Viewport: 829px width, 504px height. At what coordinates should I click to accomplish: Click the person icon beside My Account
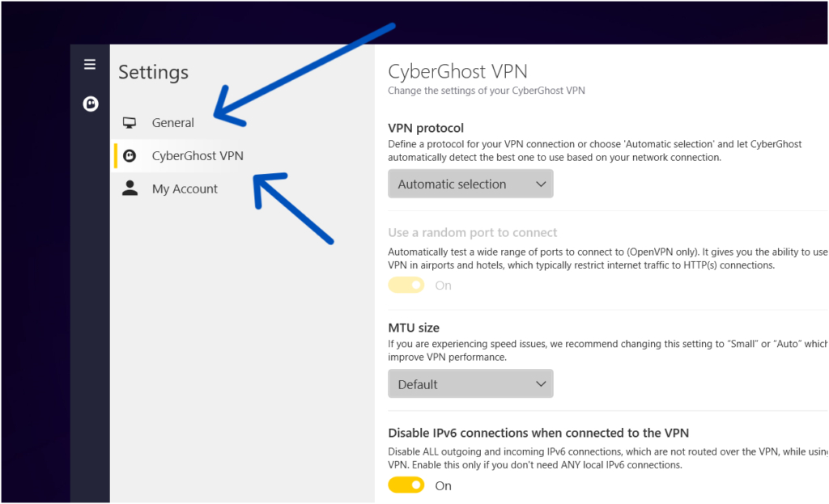point(130,188)
